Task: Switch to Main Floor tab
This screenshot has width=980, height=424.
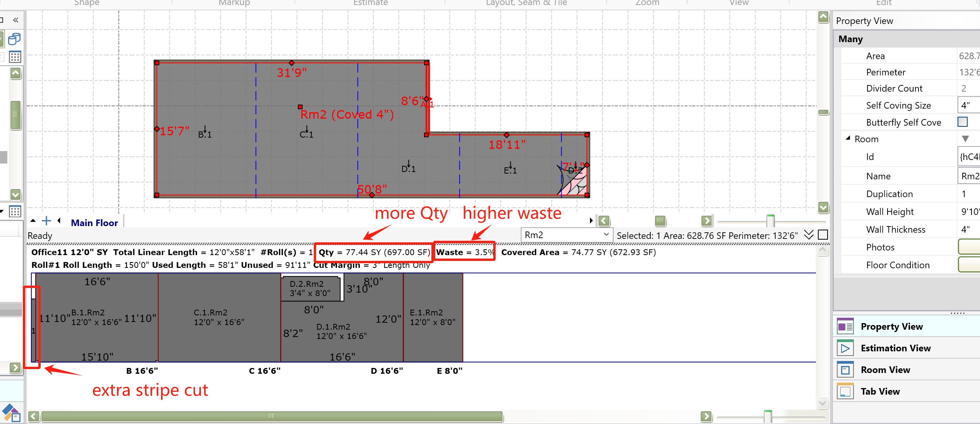Action: click(94, 223)
